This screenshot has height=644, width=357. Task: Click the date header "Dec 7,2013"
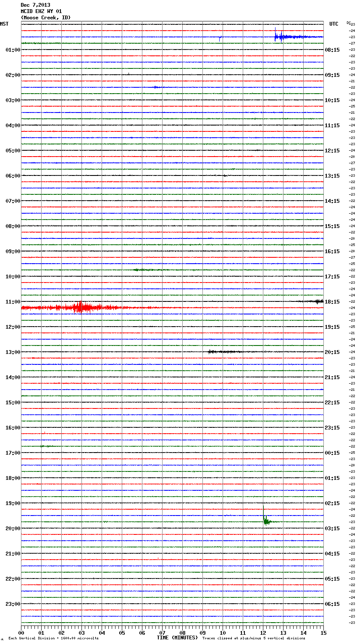35,5
